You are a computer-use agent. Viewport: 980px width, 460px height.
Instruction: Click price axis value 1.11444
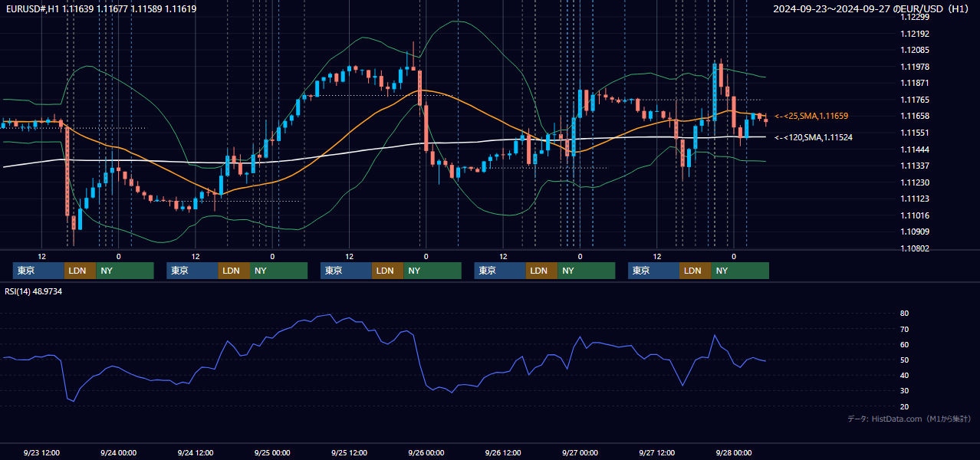(915, 149)
